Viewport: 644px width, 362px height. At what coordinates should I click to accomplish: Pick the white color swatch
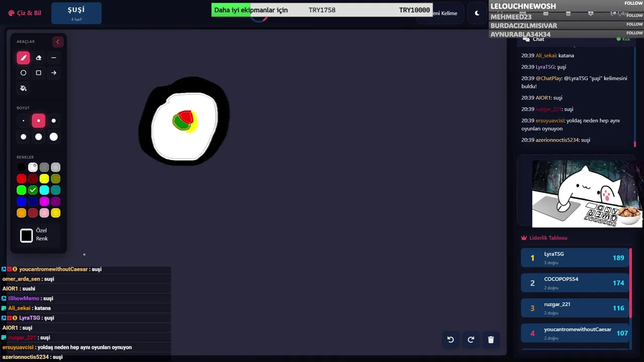33,167
